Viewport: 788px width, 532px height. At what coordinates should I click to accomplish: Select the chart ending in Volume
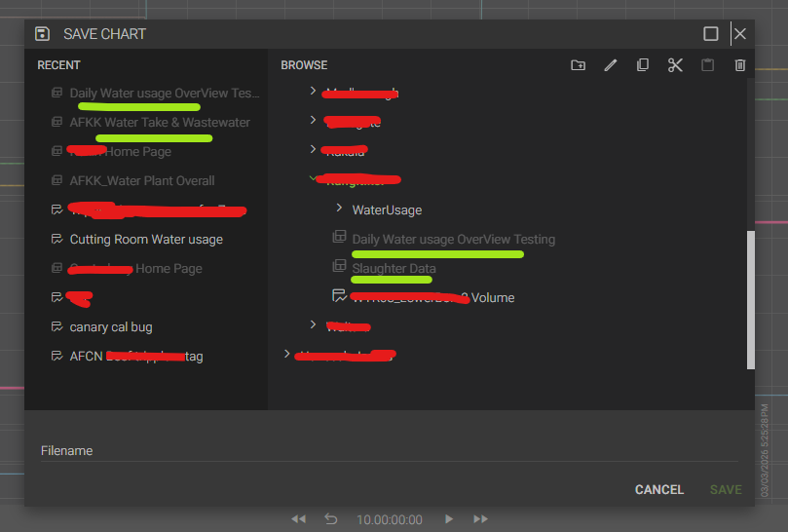pos(432,298)
